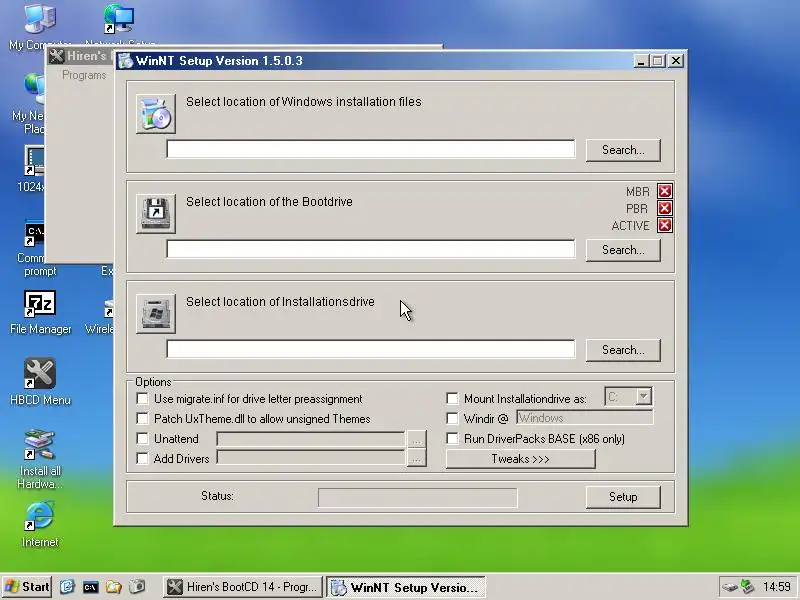Click Internet Explorer quick launch icon

coord(67,587)
